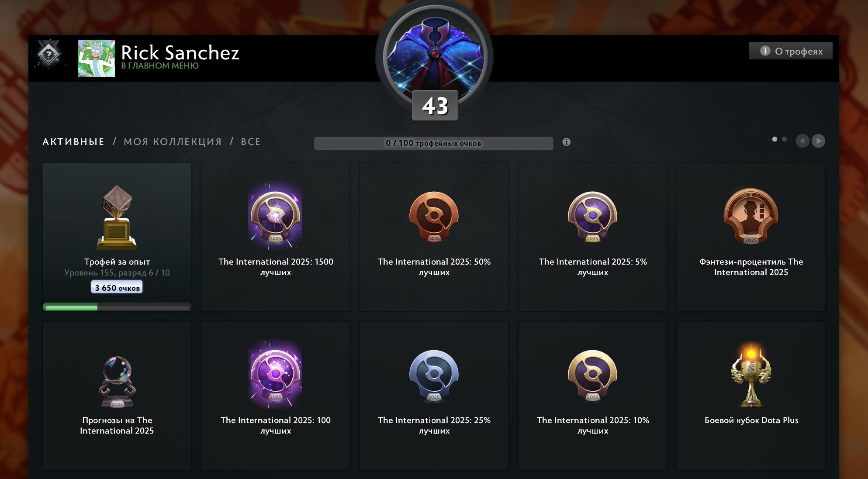This screenshot has height=479, width=868.
Task: Go to previous trophy page arrow
Action: click(802, 141)
